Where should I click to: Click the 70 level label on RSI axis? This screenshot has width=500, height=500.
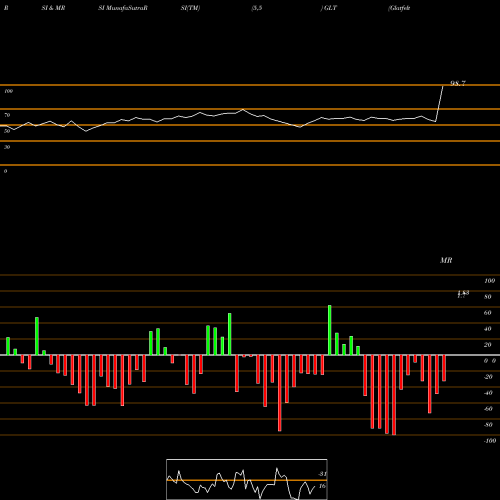7,115
